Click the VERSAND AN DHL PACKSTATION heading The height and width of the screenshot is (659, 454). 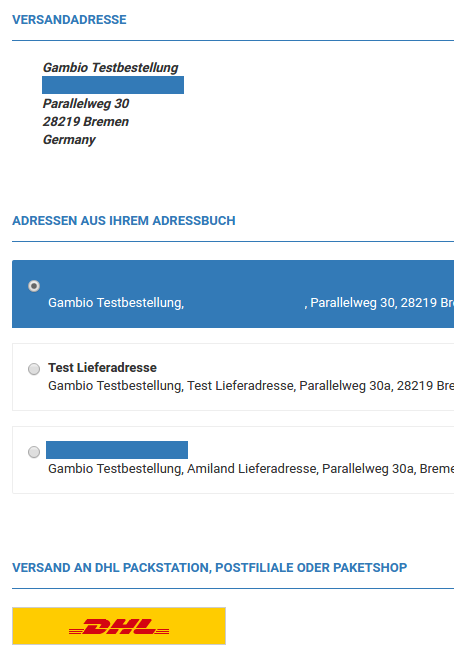(x=209, y=568)
